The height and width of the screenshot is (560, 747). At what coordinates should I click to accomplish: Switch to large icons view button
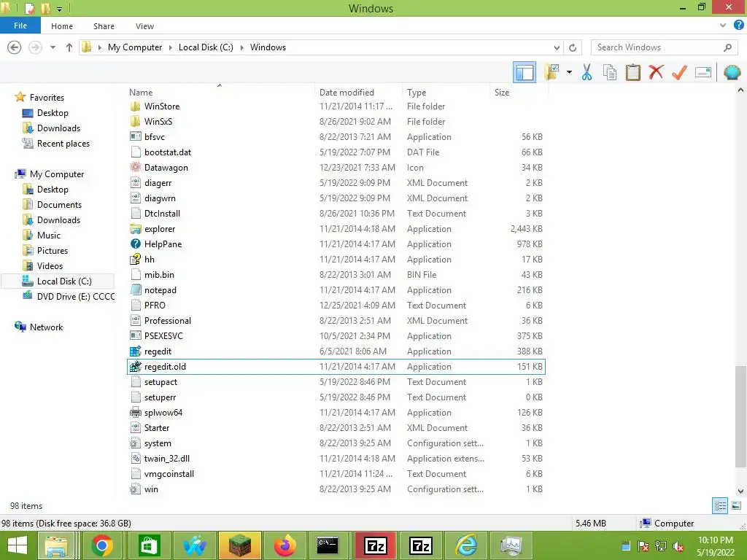pyautogui.click(x=736, y=506)
